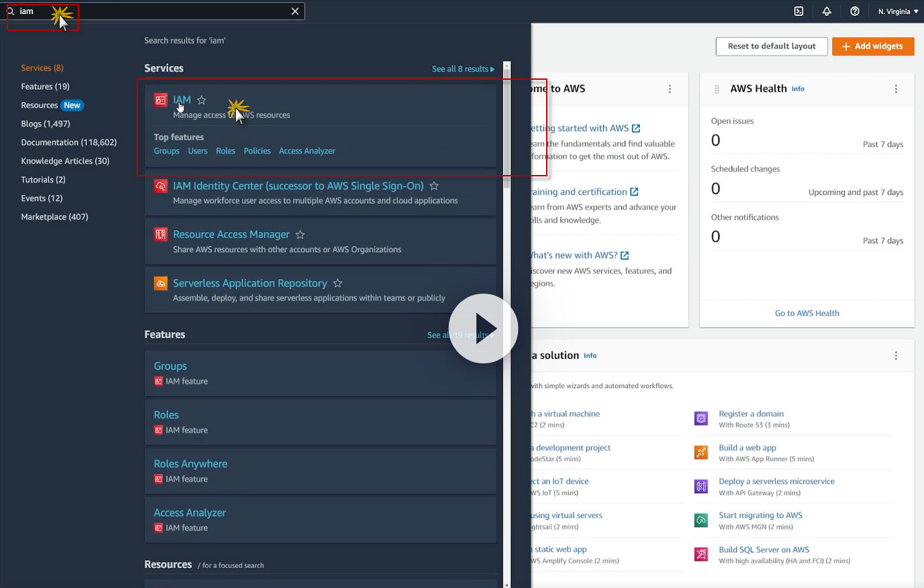Filter results by Events (12)

42,198
